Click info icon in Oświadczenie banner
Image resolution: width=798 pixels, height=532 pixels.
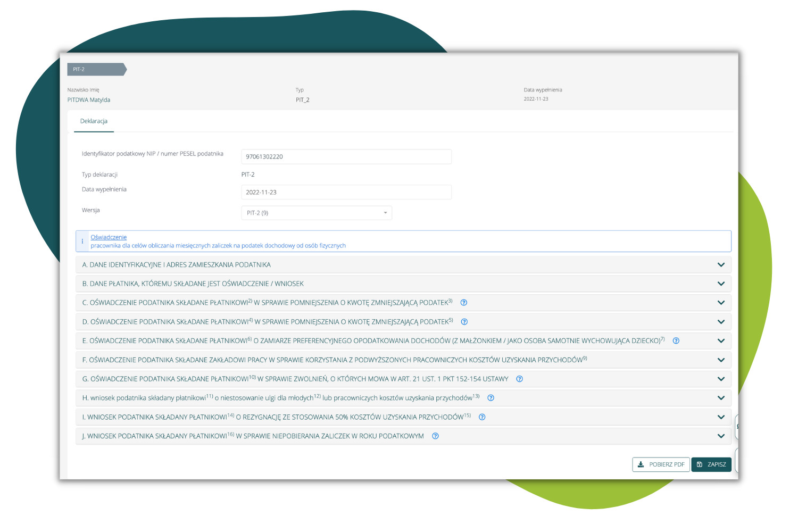(82, 242)
